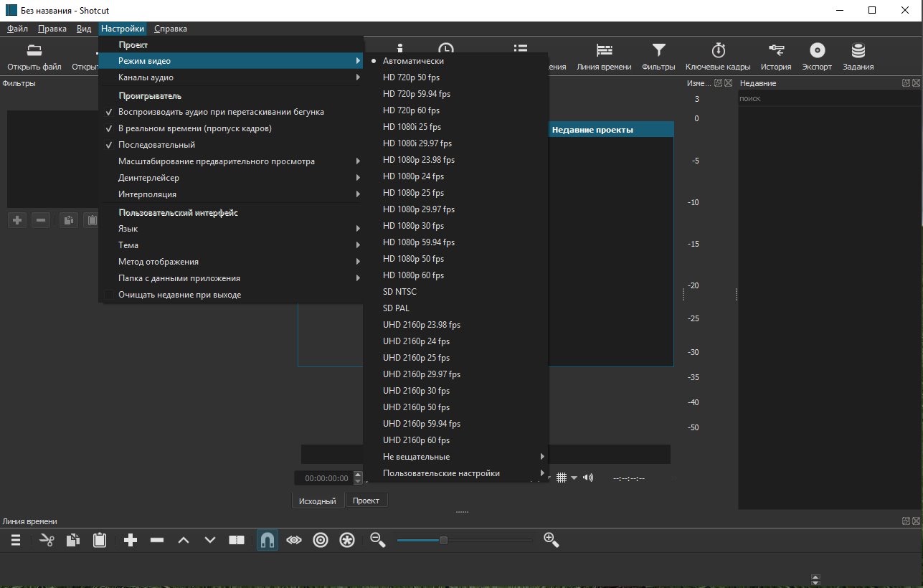Screen dimensions: 923x588
Task: Expand the 'Деинтерлейсер' submenu
Action: point(231,178)
